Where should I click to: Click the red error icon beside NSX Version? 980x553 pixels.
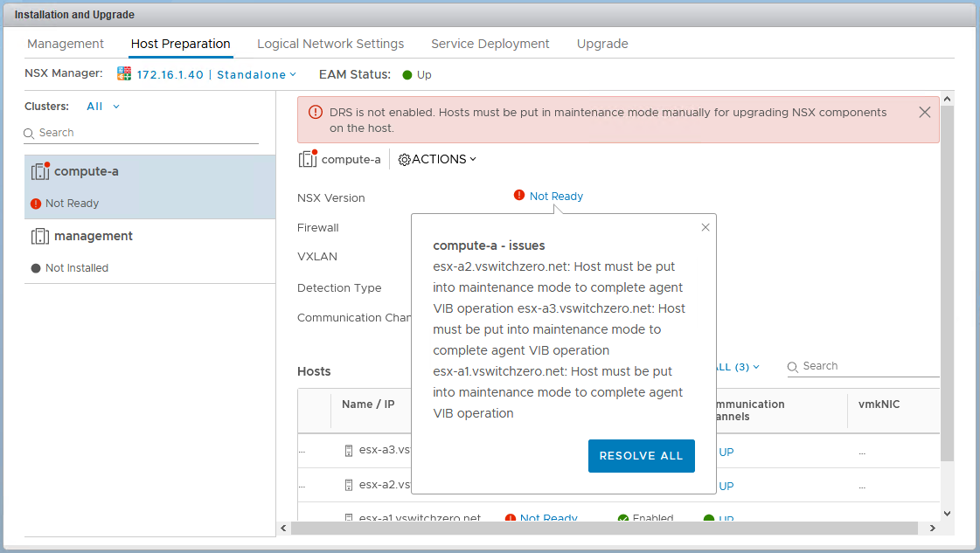(519, 196)
